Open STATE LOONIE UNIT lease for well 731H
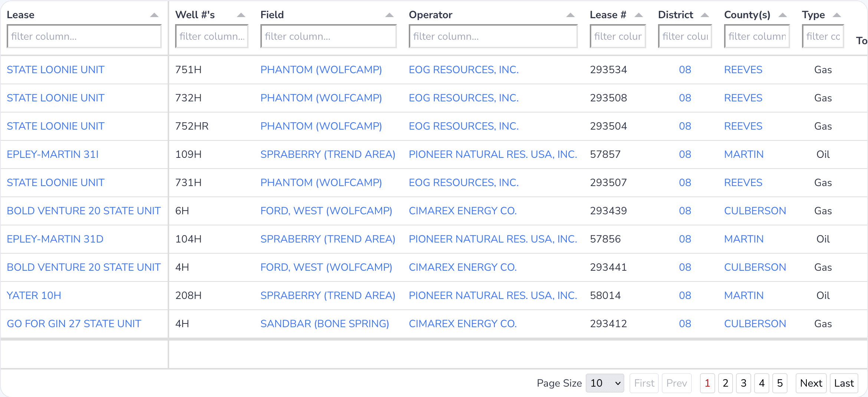 [56, 182]
